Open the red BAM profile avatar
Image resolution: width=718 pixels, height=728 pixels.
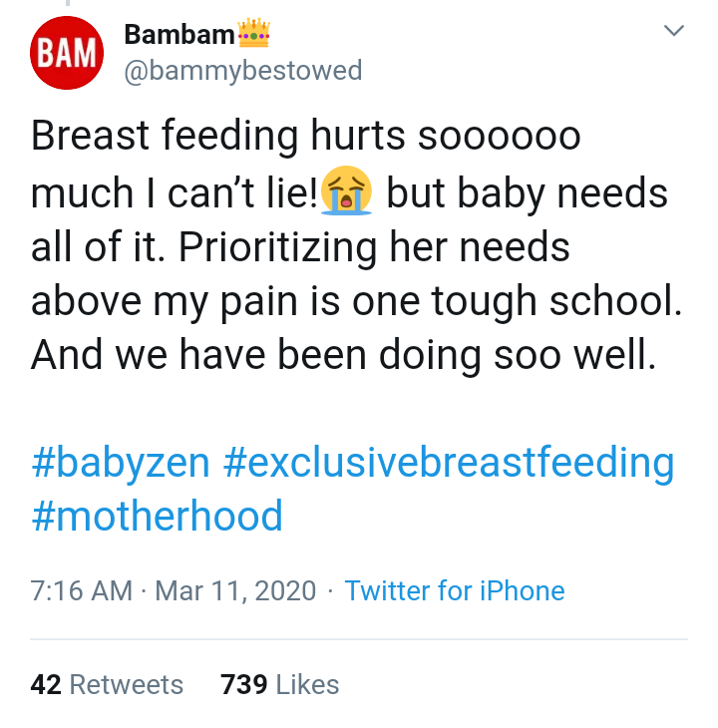point(66,53)
